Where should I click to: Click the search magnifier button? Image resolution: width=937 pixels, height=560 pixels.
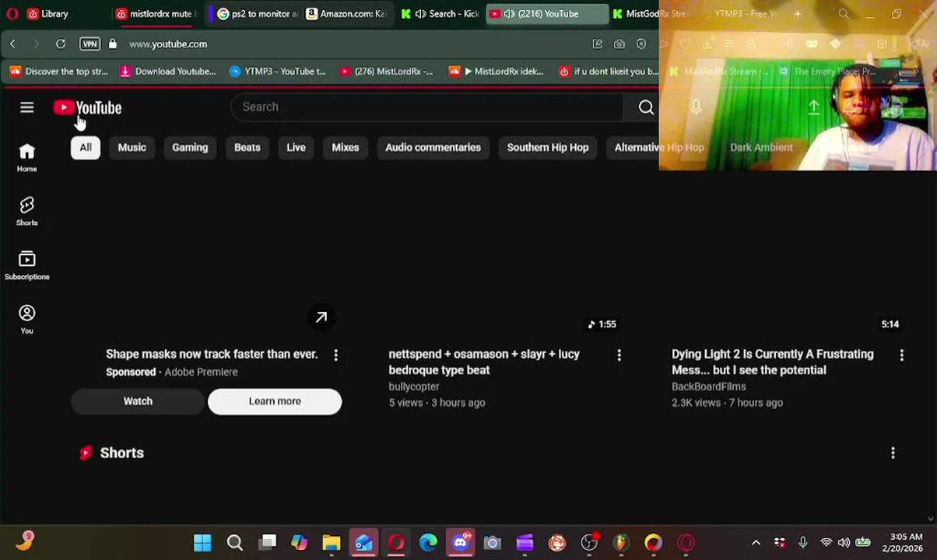(x=646, y=107)
